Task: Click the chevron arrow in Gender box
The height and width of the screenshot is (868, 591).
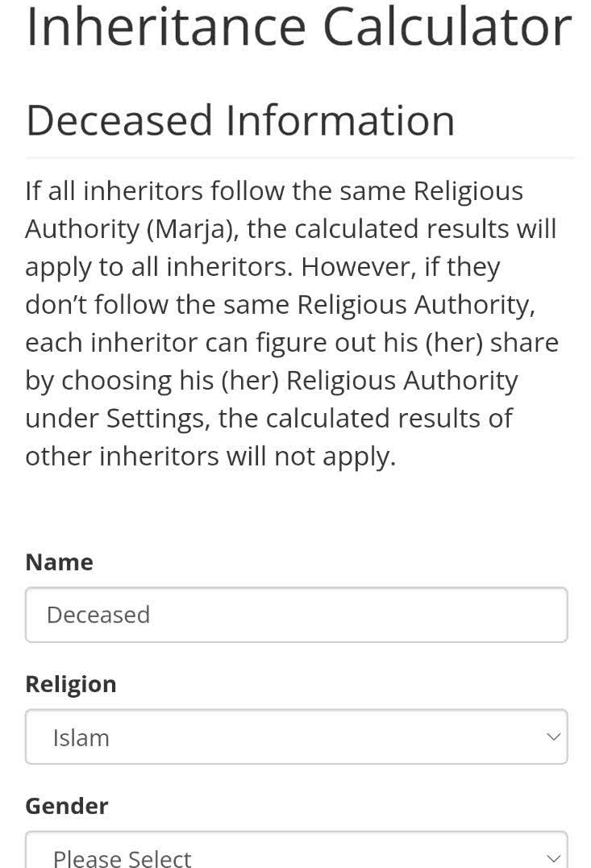Action: [553, 858]
